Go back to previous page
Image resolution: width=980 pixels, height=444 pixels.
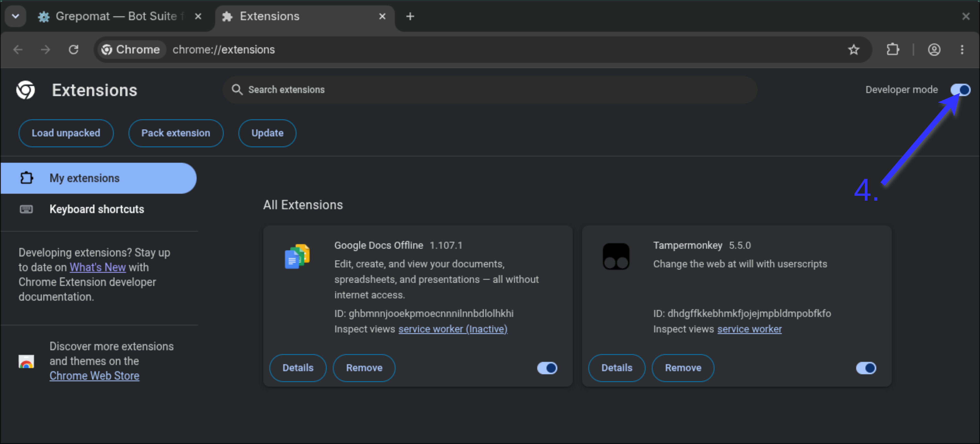click(18, 50)
